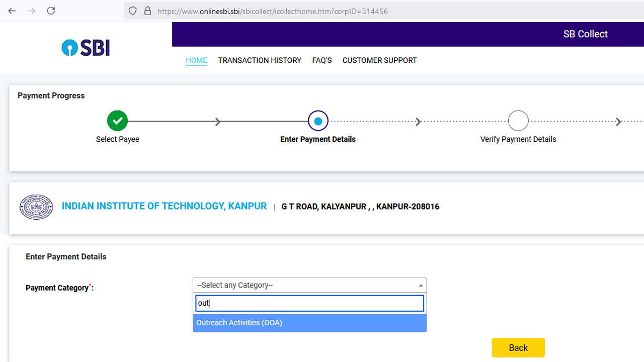Open TRANSACTION HISTORY menu item
644x362 pixels.
coord(260,60)
